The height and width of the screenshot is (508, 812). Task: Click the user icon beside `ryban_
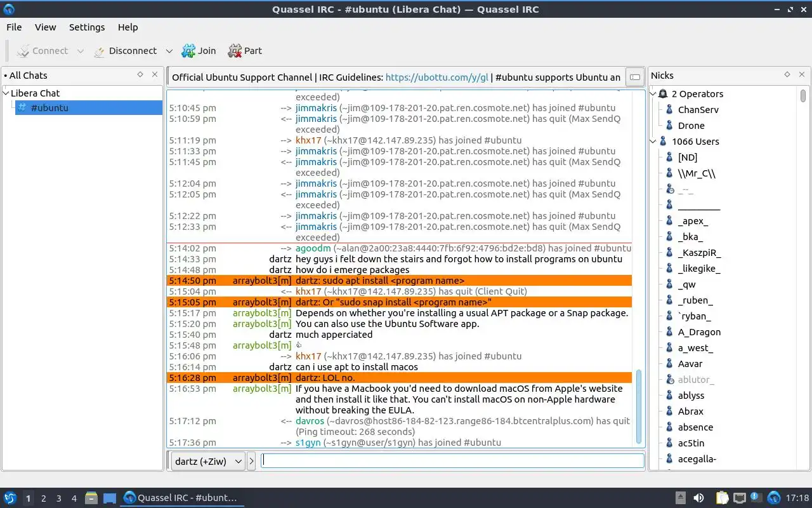[669, 316]
